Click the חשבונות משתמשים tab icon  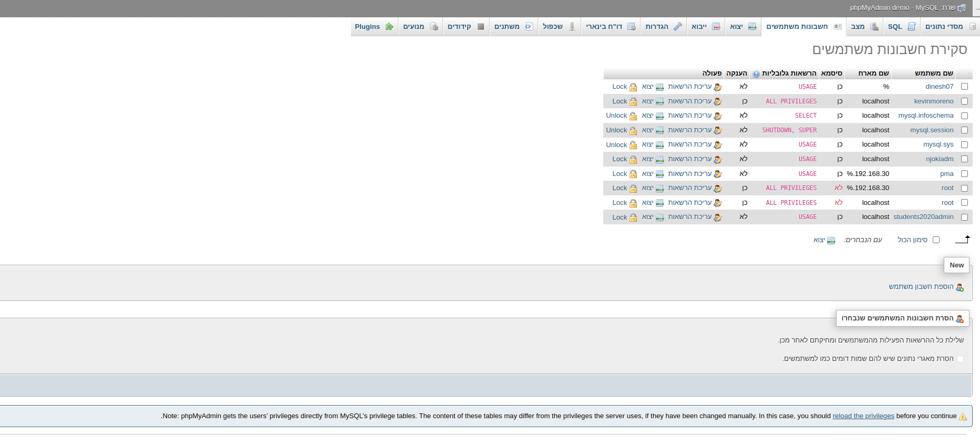838,27
